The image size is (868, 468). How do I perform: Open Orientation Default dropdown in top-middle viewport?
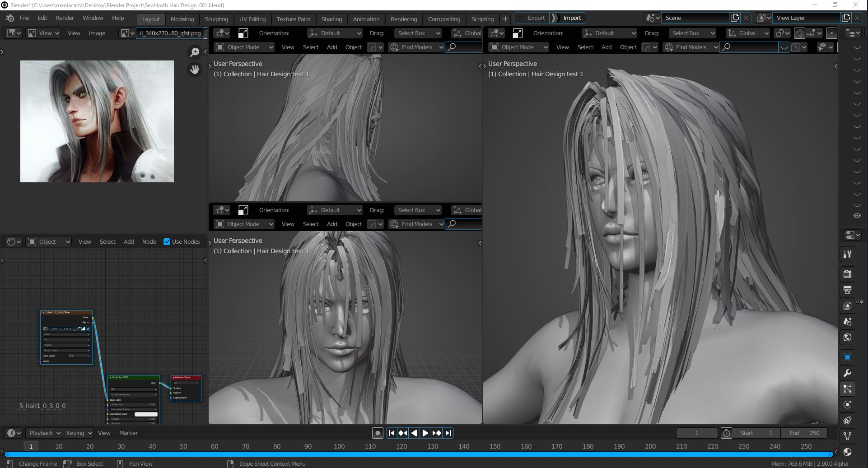[x=335, y=33]
